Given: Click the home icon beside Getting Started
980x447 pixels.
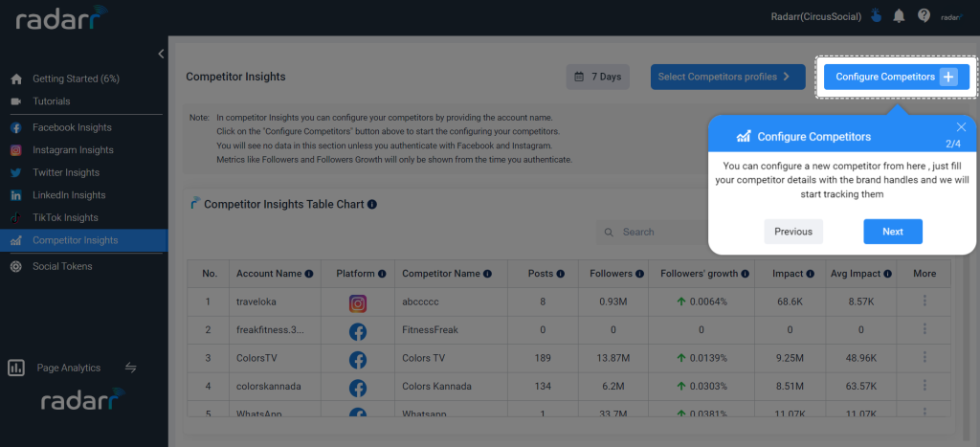Looking at the screenshot, I should [16, 78].
